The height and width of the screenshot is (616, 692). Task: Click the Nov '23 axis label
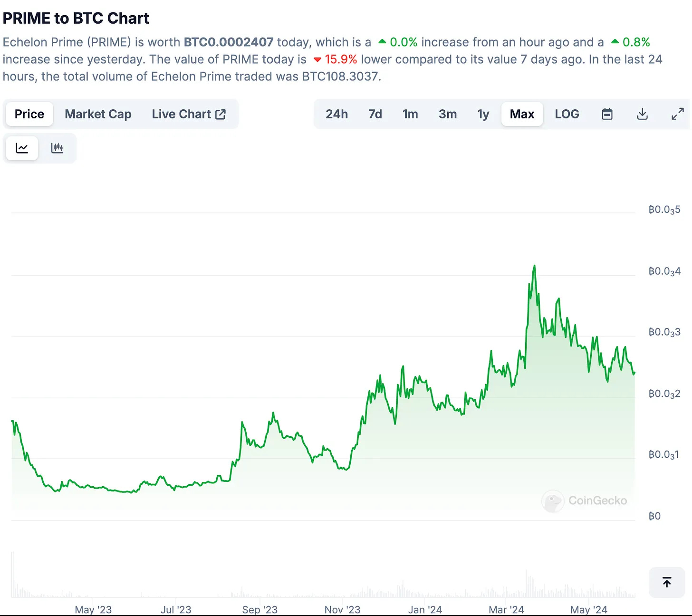coord(342,609)
